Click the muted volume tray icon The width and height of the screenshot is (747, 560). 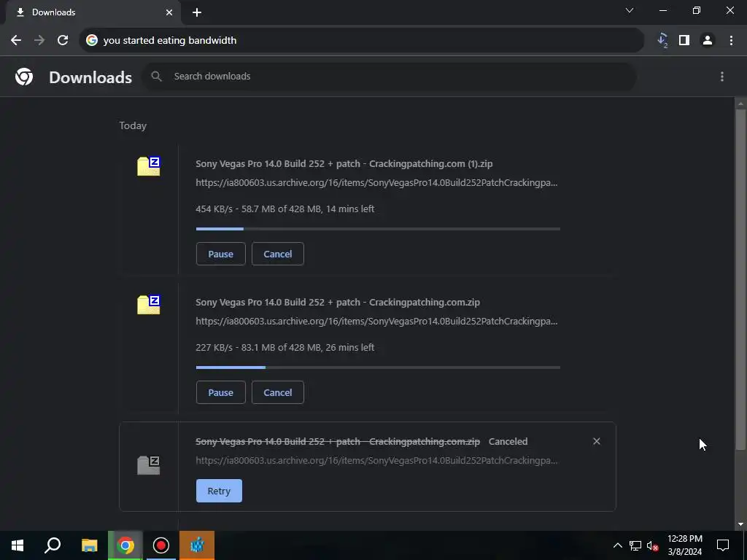pyautogui.click(x=652, y=545)
